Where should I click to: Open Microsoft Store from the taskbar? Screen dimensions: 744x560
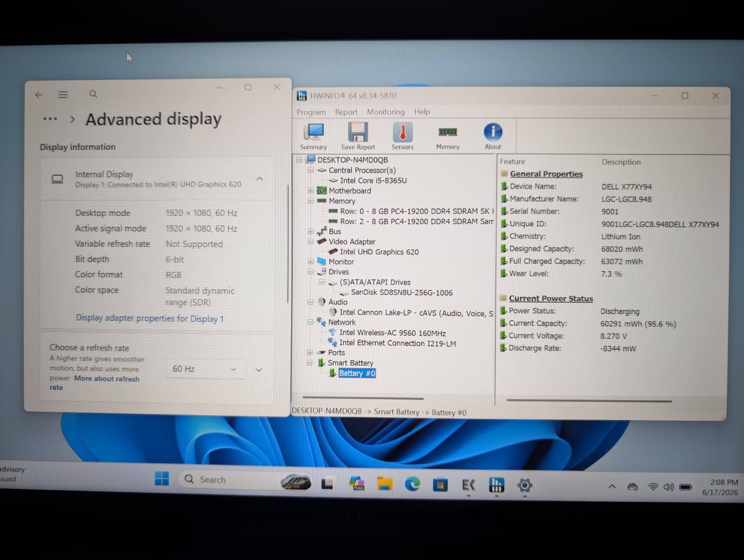pos(440,485)
